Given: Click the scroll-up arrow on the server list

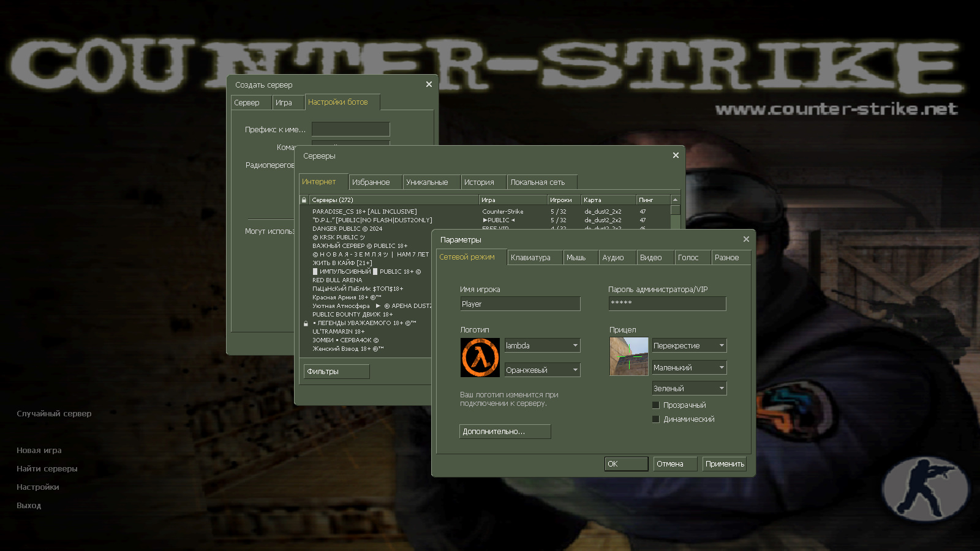Looking at the screenshot, I should pyautogui.click(x=674, y=199).
